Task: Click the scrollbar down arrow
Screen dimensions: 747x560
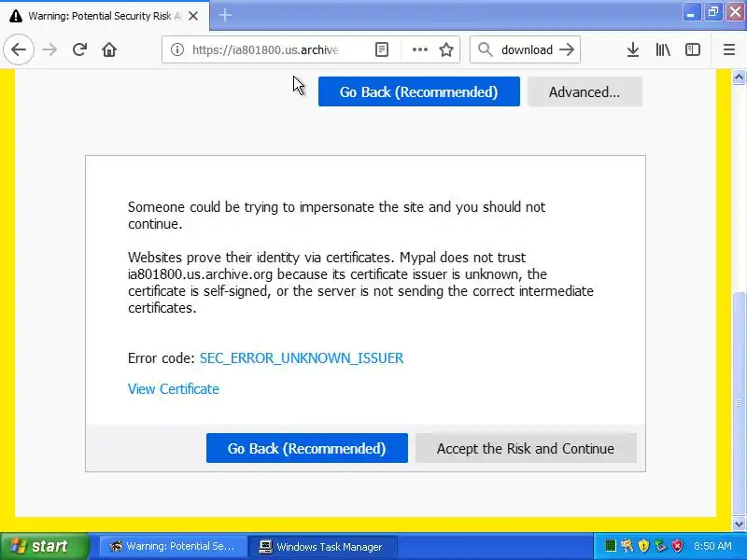Action: [739, 524]
